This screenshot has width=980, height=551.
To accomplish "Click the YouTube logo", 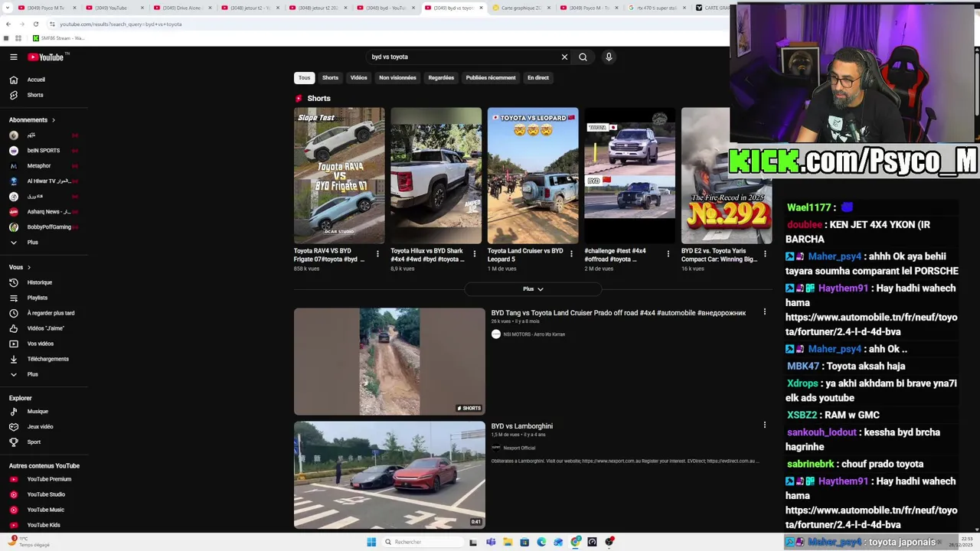I will pyautogui.click(x=46, y=57).
